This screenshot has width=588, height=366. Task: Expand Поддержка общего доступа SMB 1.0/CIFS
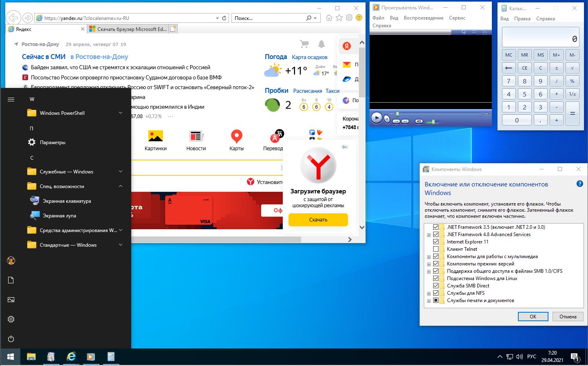[x=429, y=272]
